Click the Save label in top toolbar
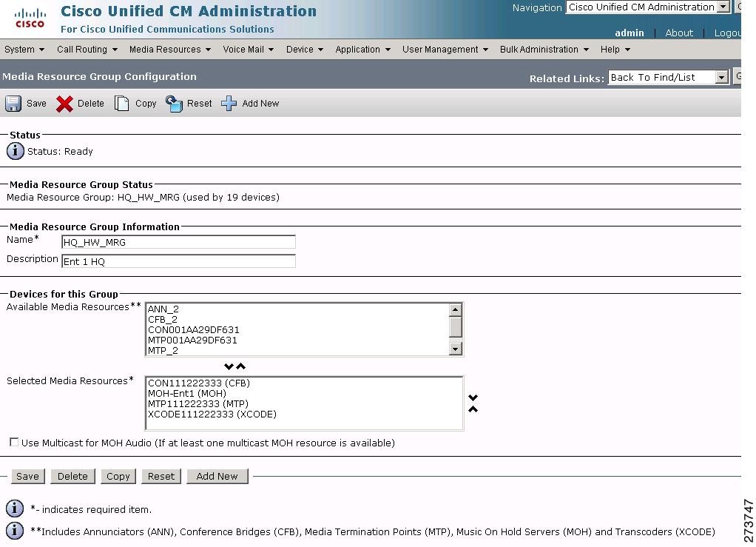Screen dimensions: 756x547 [36, 103]
